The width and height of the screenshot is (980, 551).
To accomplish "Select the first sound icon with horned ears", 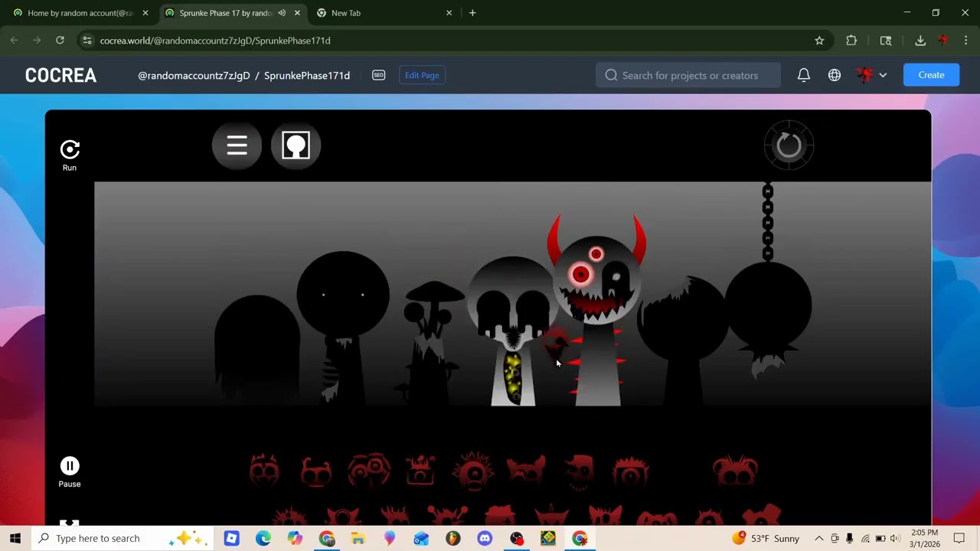I will pyautogui.click(x=264, y=471).
